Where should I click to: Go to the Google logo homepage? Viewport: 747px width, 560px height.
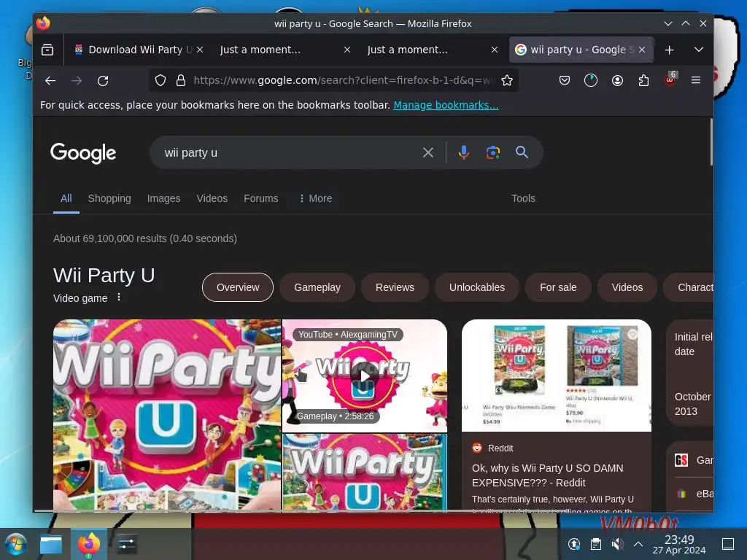click(x=83, y=153)
